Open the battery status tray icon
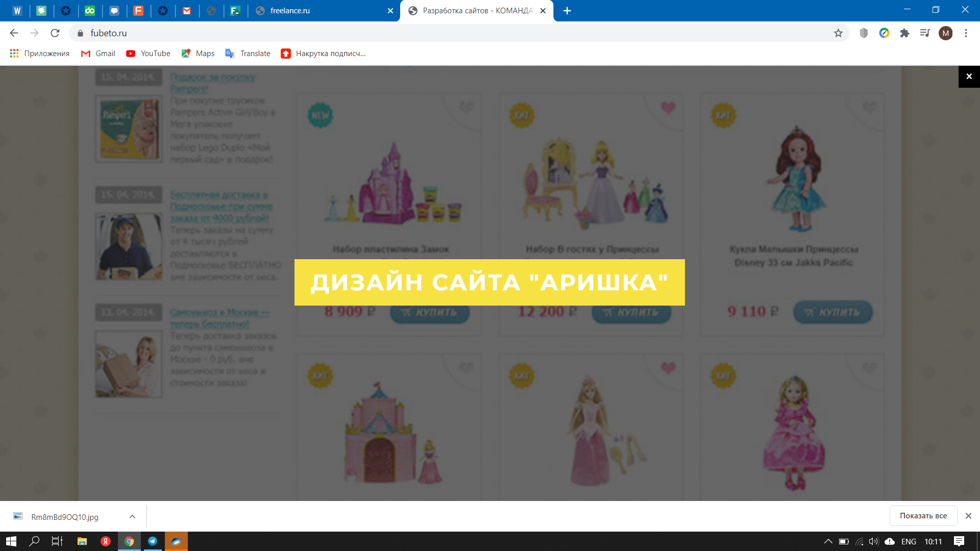The width and height of the screenshot is (980, 551). tap(844, 541)
